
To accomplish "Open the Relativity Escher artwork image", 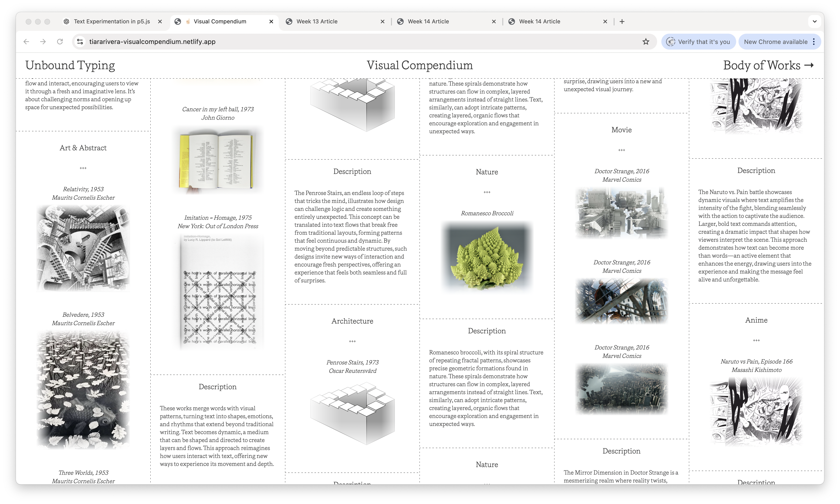I will (83, 248).
